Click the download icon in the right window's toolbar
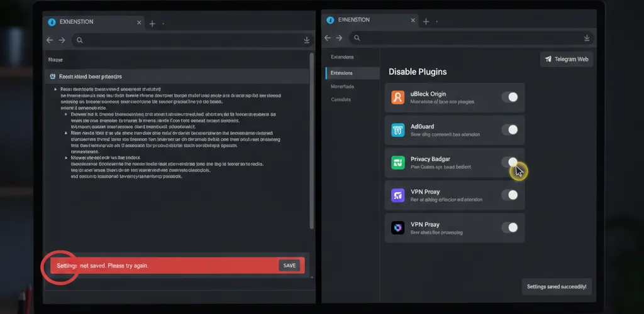The width and height of the screenshot is (644, 314). coord(587,38)
